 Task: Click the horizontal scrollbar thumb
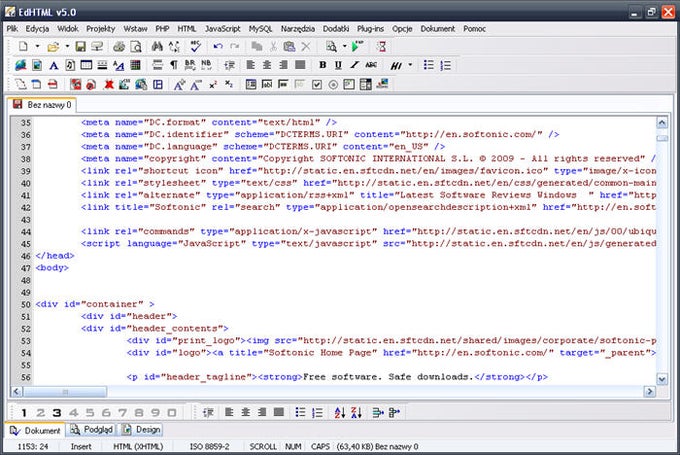[x=65, y=392]
